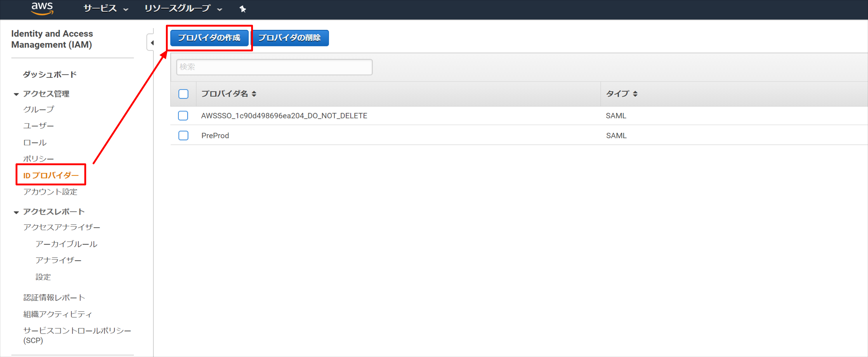Viewport: 868px width, 357px height.
Task: Click the AWS logo home icon
Action: point(42,8)
